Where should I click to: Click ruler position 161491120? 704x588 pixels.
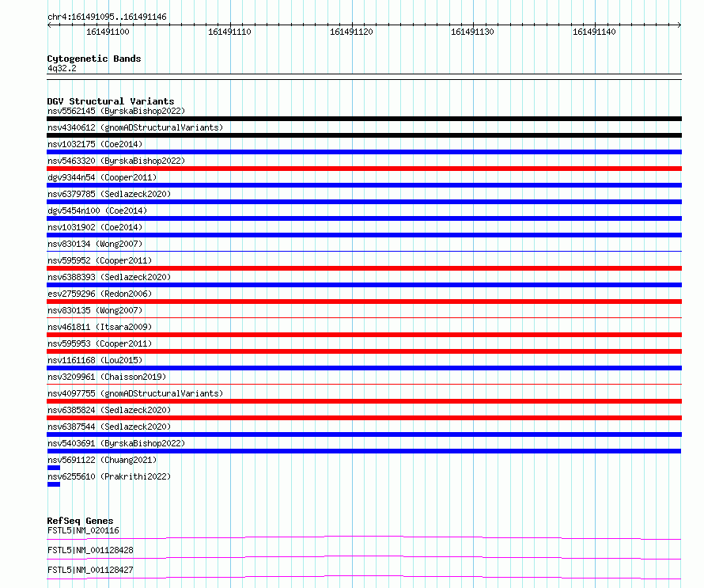[351, 32]
